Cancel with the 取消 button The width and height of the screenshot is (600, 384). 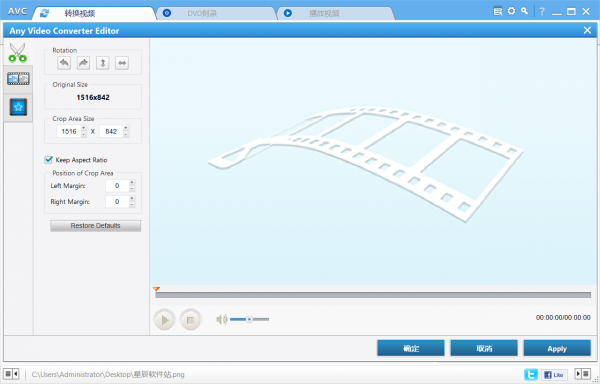pos(484,348)
